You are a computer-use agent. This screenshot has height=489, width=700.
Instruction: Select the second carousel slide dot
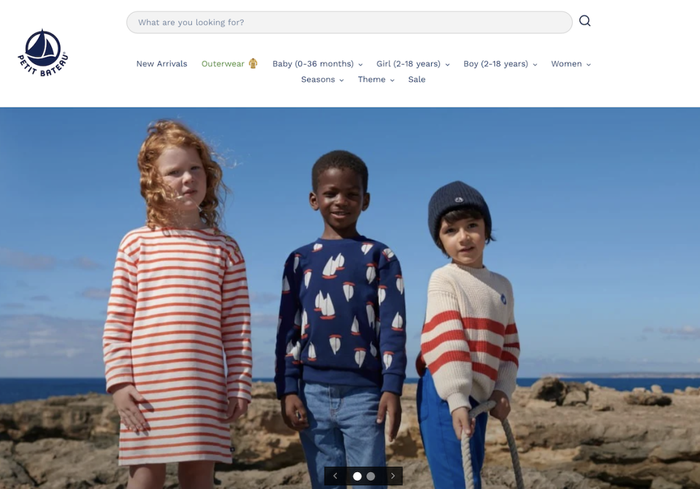pos(371,476)
